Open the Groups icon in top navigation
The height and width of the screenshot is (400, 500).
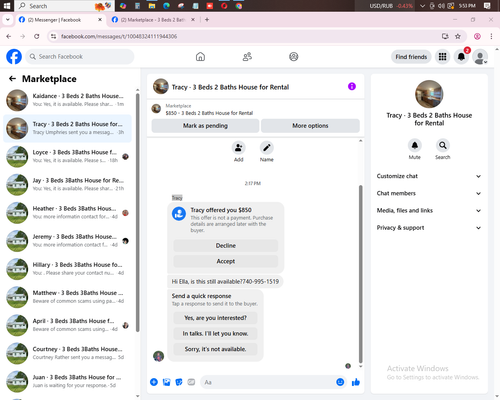294,57
